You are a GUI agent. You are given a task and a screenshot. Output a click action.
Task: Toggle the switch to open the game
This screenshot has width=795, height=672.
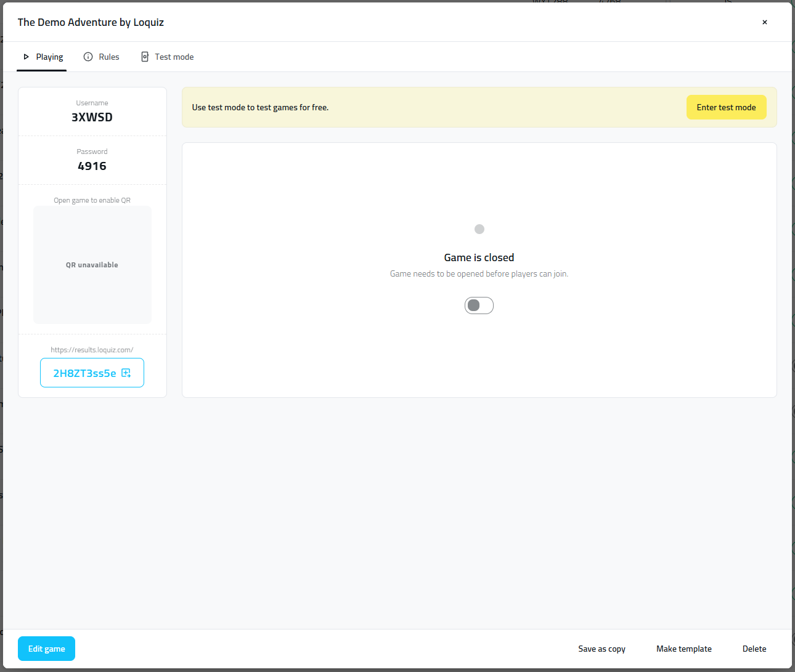tap(479, 306)
